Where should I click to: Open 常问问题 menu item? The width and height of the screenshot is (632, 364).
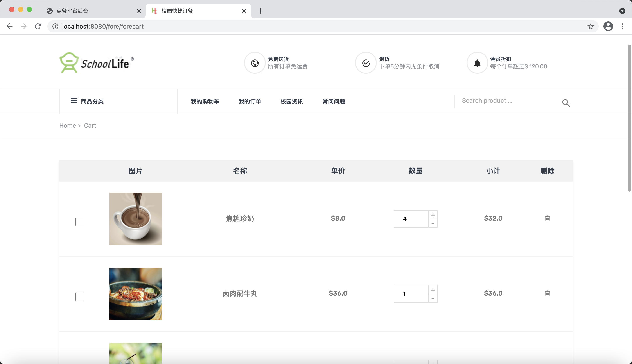(334, 102)
